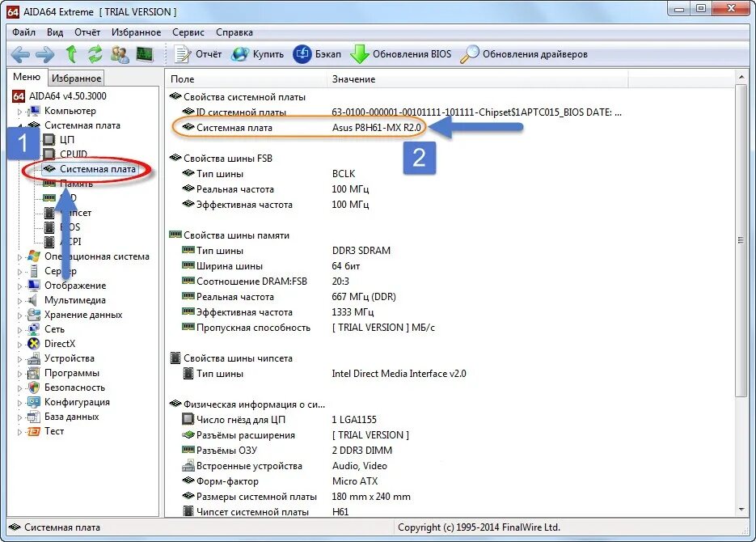Select the ЦП tree item
This screenshot has width=756, height=542.
pos(67,140)
